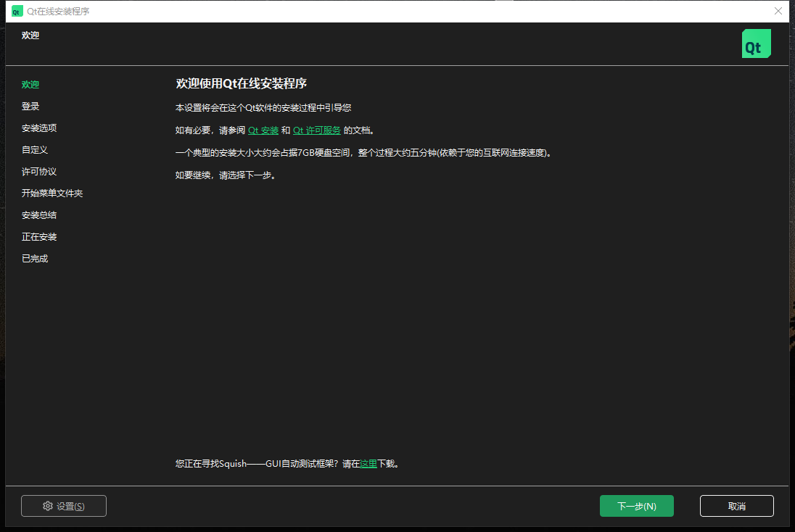Click the heading 欢迎使用Qt在线安装程序

click(242, 83)
